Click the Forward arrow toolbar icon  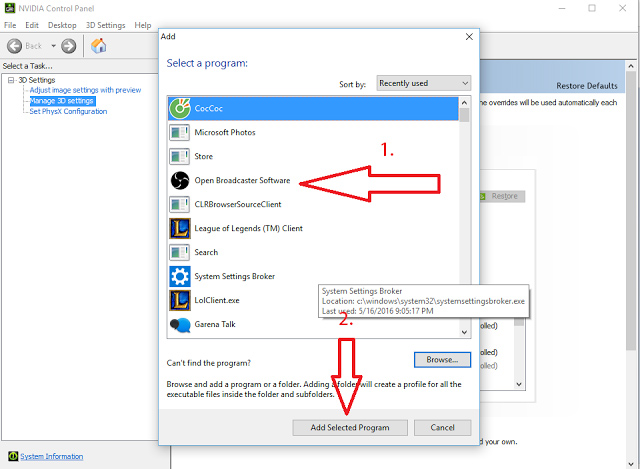click(69, 46)
